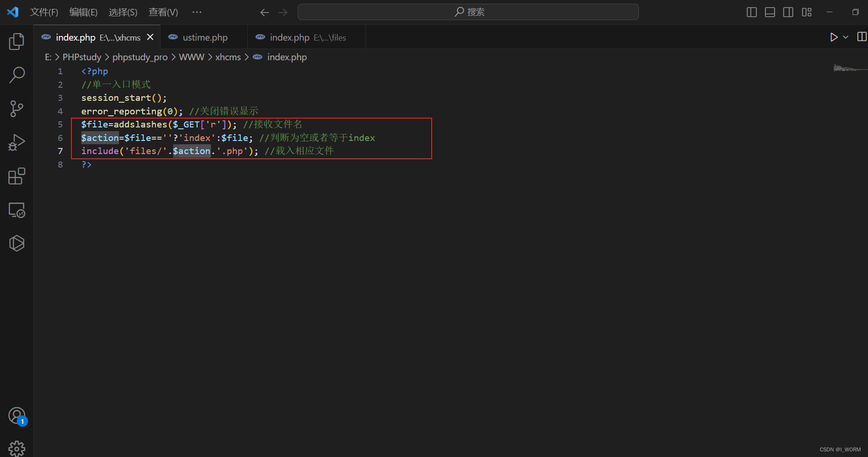The width and height of the screenshot is (868, 457).
Task: Click the <?php opening tag
Action: (95, 71)
